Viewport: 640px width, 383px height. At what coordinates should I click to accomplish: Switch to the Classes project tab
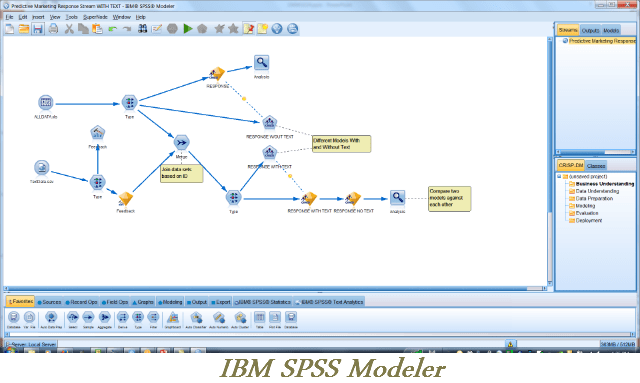coord(596,166)
